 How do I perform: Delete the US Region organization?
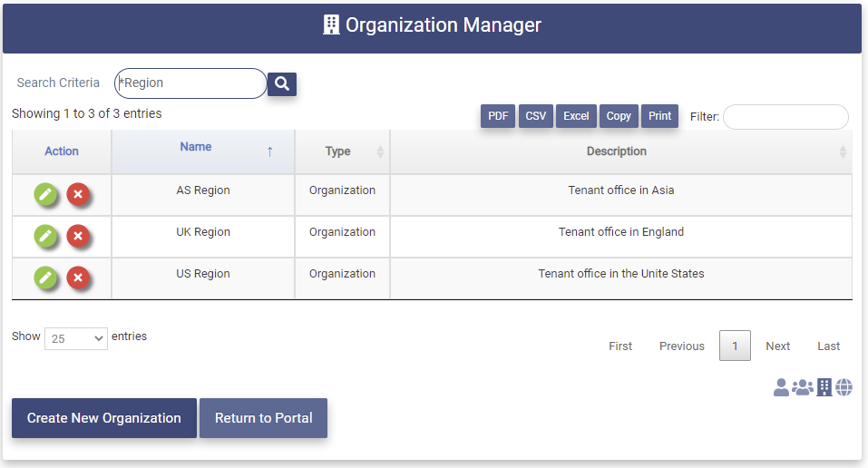[78, 278]
